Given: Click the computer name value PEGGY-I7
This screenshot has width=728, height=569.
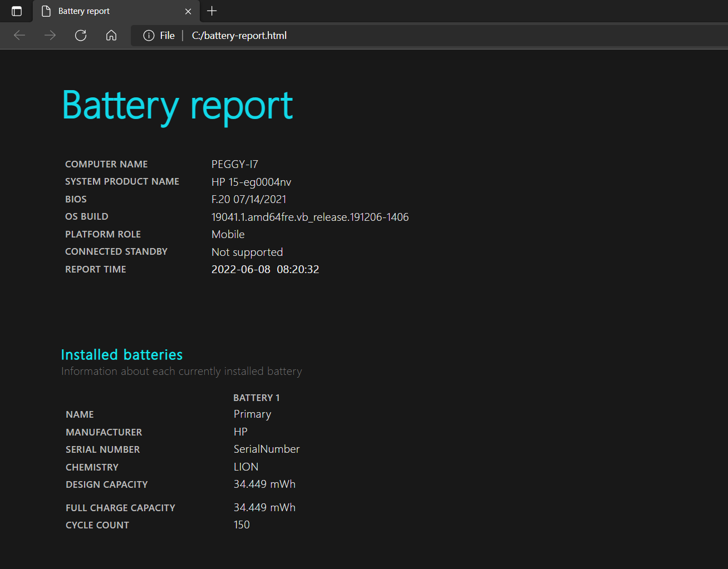Looking at the screenshot, I should point(234,165).
